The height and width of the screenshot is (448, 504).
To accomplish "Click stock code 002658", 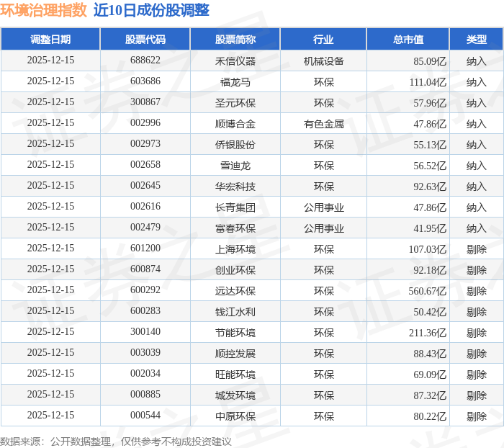I will (145, 165).
